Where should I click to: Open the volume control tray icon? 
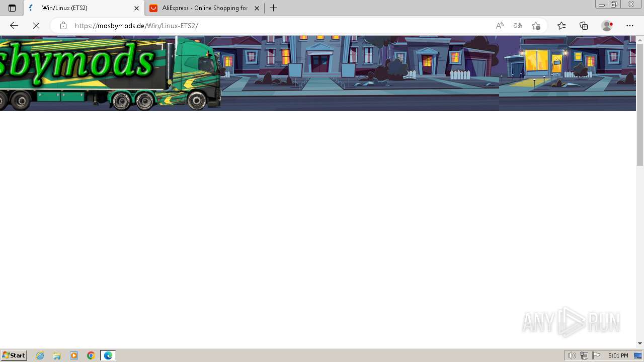tap(572, 355)
